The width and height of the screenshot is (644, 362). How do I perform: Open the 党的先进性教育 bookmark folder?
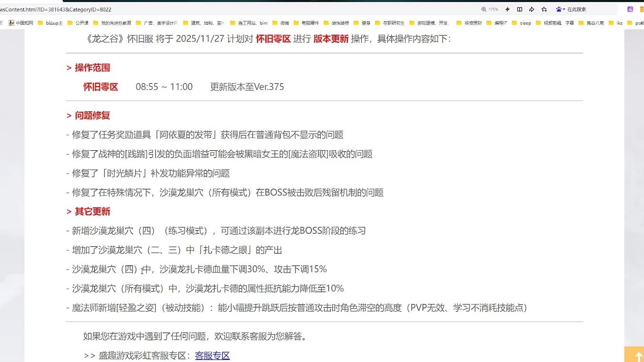(112, 22)
